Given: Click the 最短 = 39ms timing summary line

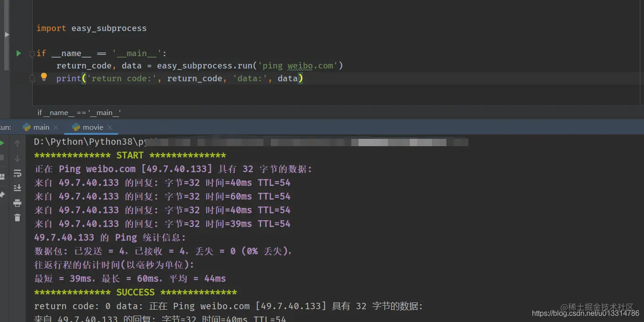Looking at the screenshot, I should click(130, 279).
